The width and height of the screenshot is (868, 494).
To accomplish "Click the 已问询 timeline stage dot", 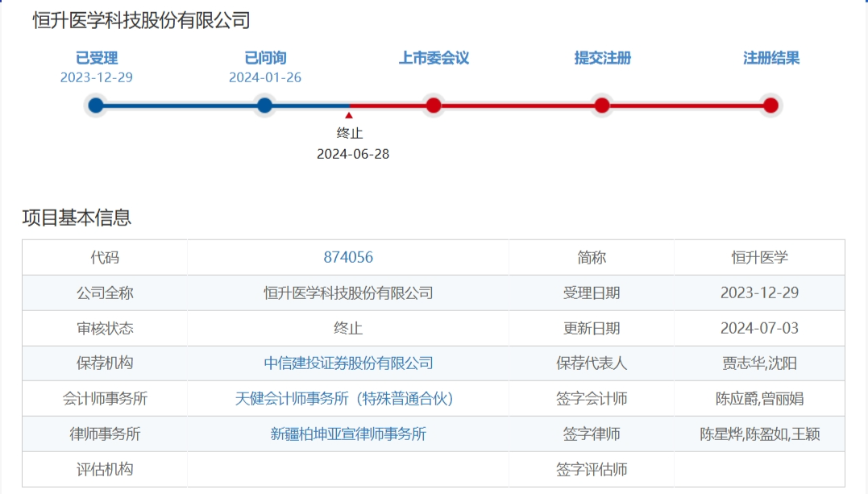I will (x=264, y=105).
